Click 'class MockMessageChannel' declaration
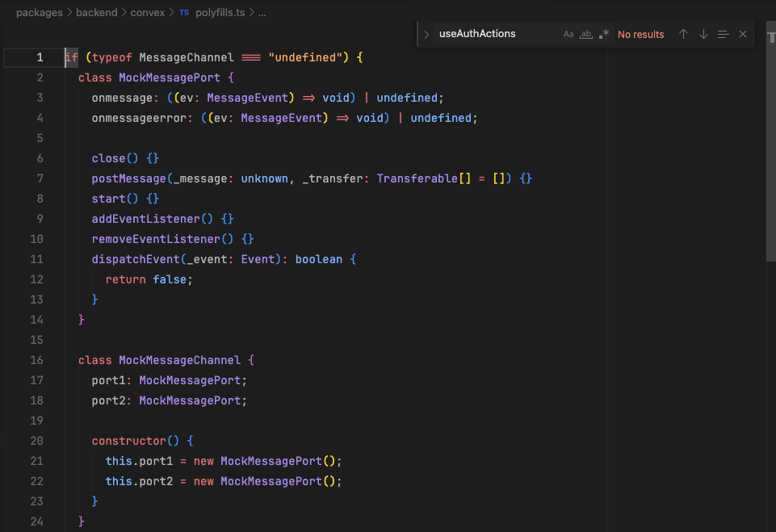The image size is (776, 532). (159, 360)
